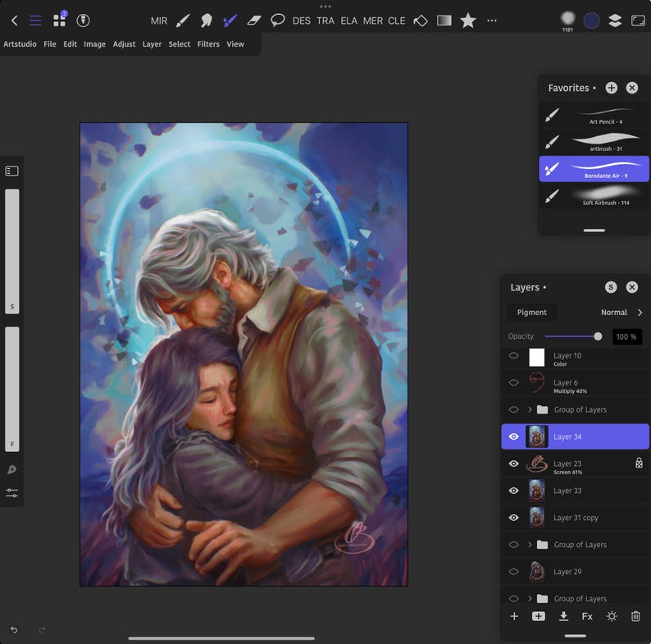Click the Pigment button
Viewport: 651px width, 644px height.
532,313
